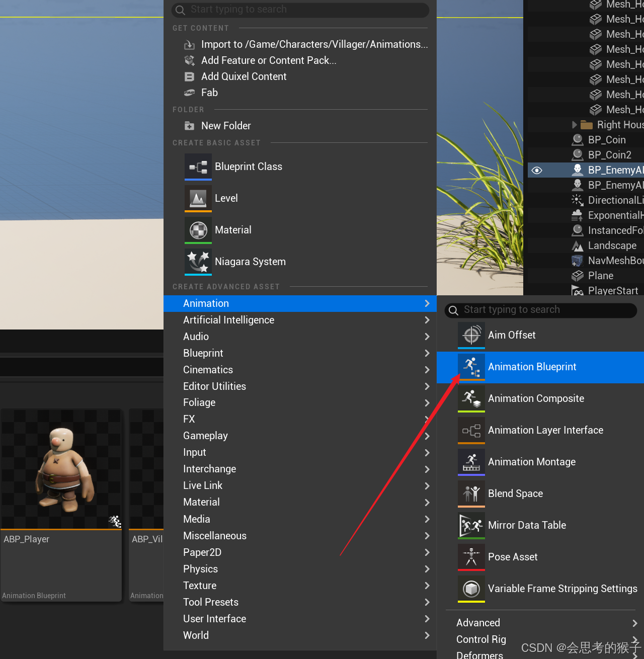This screenshot has width=644, height=659.
Task: Open the User Interface menu category
Action: tap(300, 619)
